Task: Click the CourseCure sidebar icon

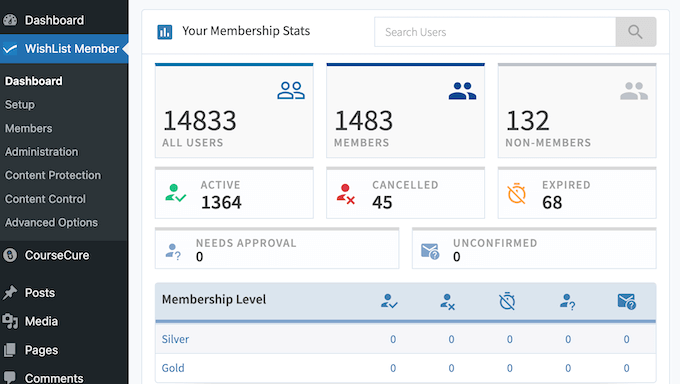Action: click(x=10, y=255)
